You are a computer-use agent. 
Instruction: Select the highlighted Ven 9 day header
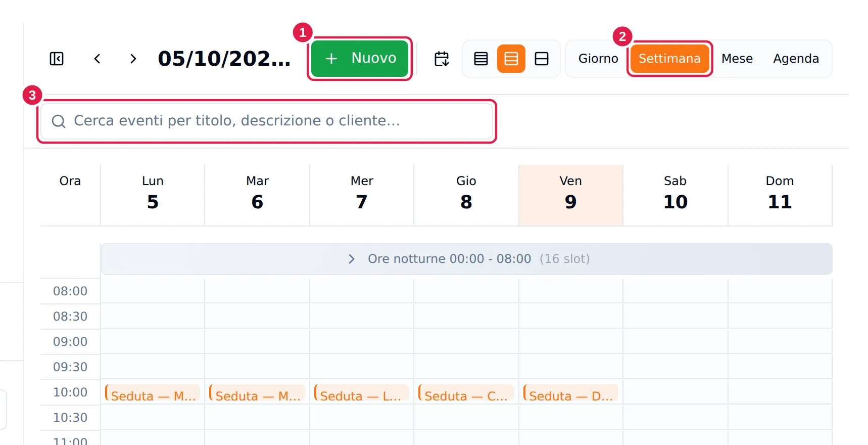[571, 195]
